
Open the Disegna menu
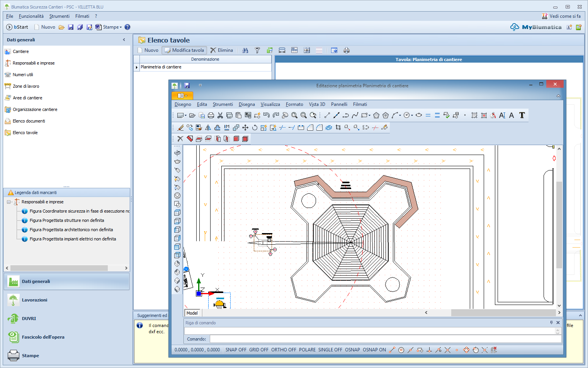click(246, 104)
